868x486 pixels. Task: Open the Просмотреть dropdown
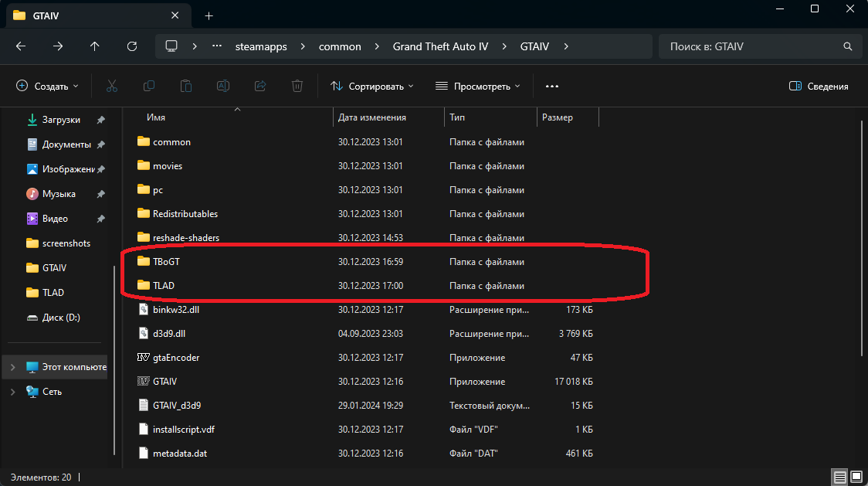click(478, 86)
